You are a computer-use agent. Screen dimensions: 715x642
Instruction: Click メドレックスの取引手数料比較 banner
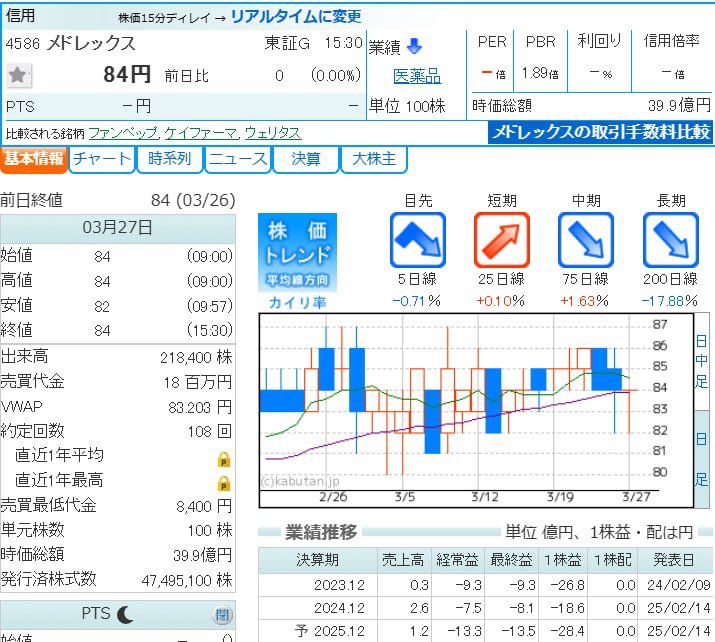600,132
